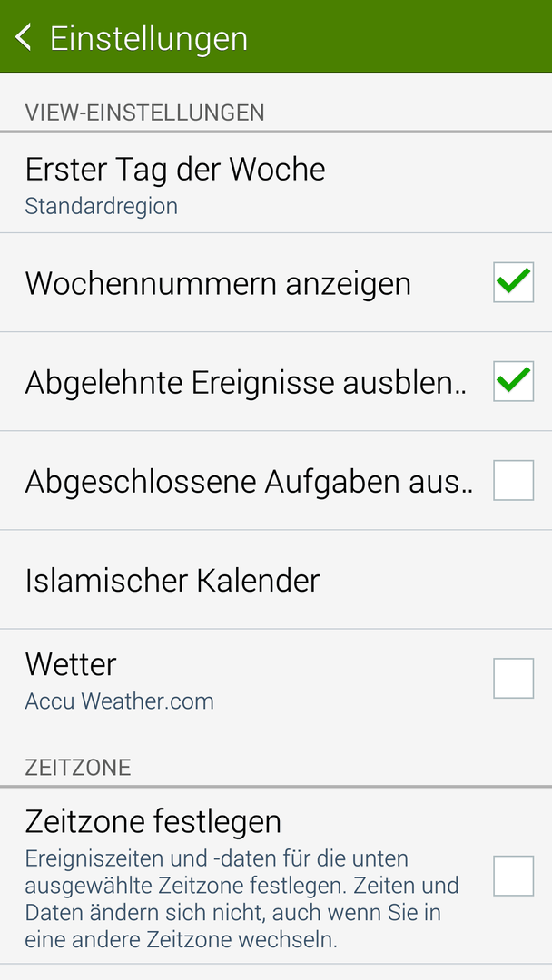Tap Abgeschlossene Aufgaben label text
The width and height of the screenshot is (552, 980).
[248, 481]
